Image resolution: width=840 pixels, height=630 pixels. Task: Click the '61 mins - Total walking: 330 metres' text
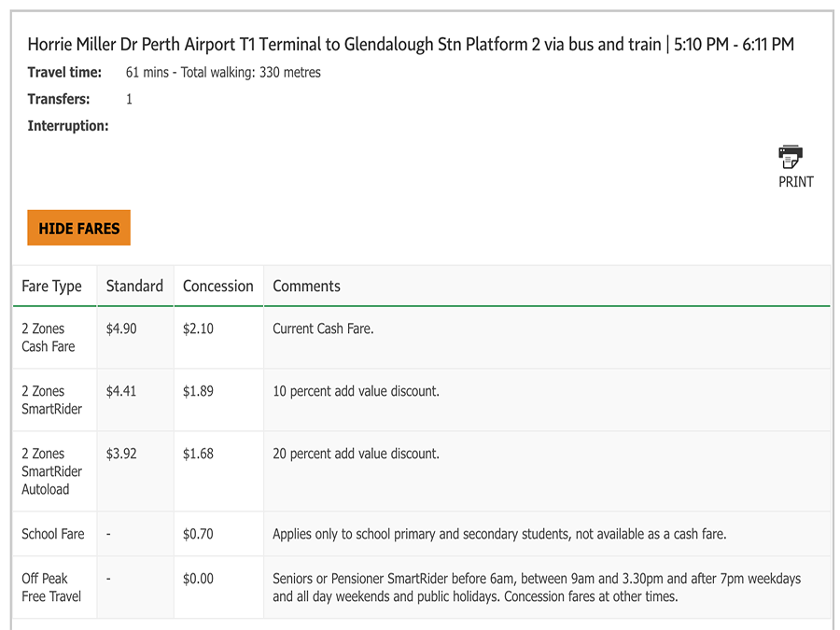pos(223,72)
